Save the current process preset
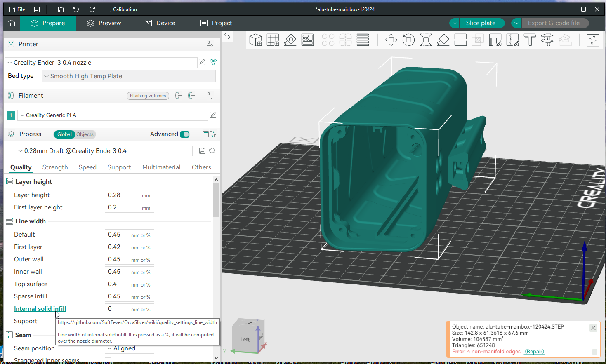The height and width of the screenshot is (364, 606). point(202,151)
